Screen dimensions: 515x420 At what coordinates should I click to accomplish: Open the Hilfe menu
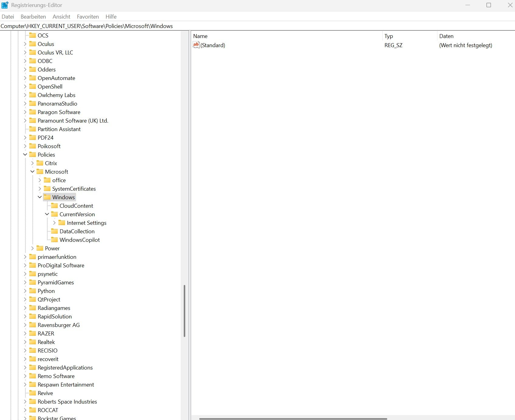111,17
